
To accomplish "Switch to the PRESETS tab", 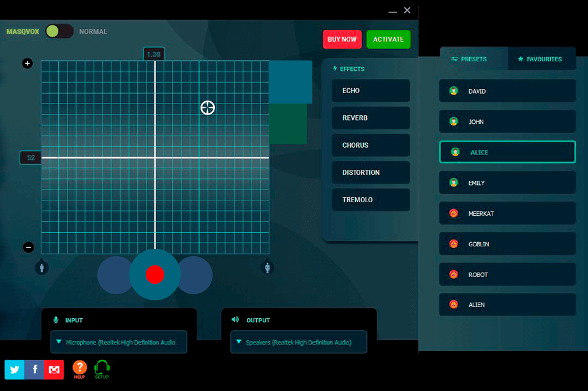I will pyautogui.click(x=475, y=59).
